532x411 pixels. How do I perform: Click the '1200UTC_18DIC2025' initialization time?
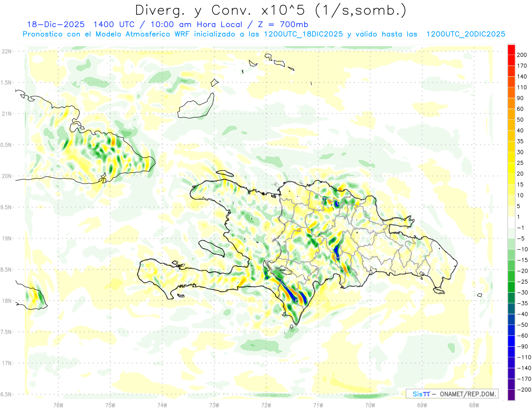[x=303, y=34]
